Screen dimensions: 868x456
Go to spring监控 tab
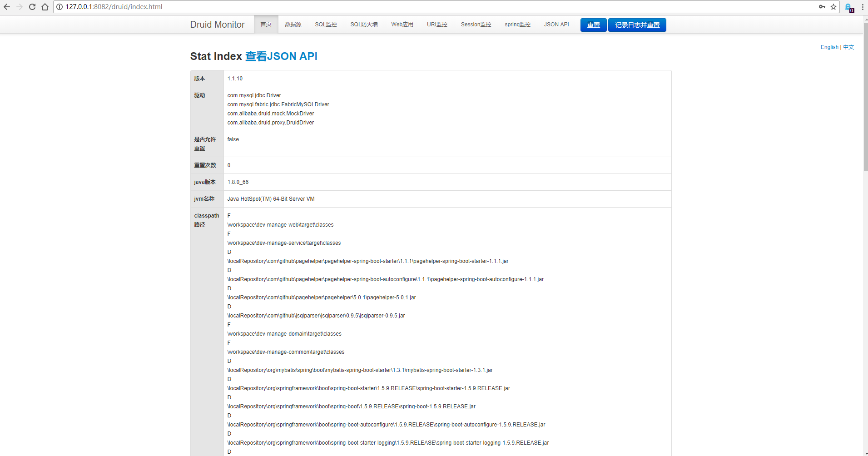click(x=518, y=25)
